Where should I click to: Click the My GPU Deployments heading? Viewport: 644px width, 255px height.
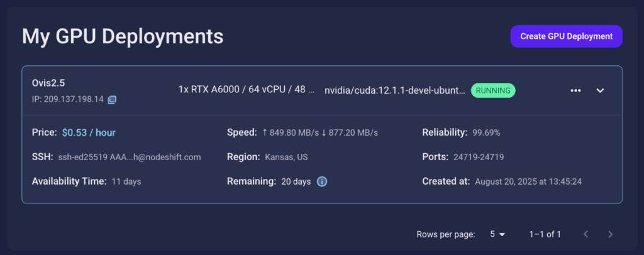point(123,36)
